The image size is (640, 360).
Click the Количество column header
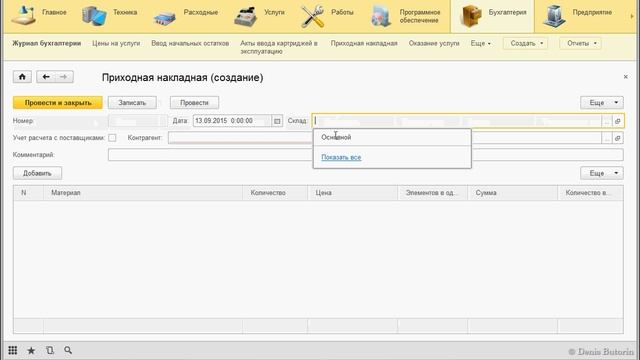(x=275, y=193)
